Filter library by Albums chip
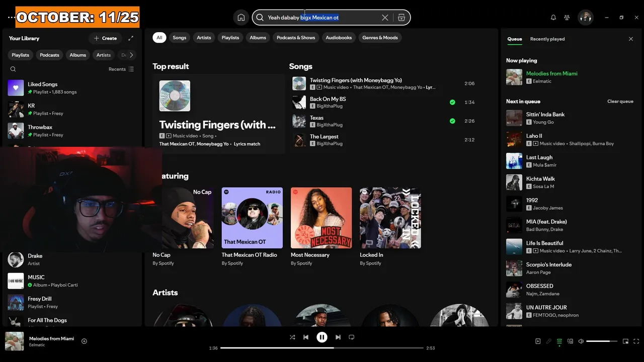Image resolution: width=644 pixels, height=362 pixels. pyautogui.click(x=78, y=55)
